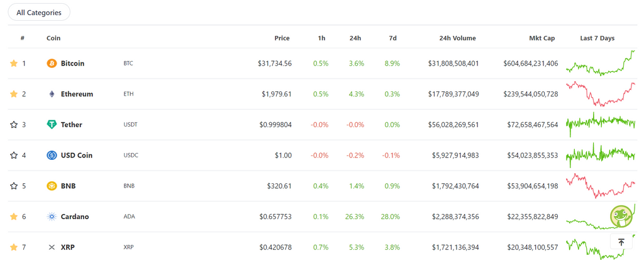Click the ADA ticker symbol

coord(129,217)
